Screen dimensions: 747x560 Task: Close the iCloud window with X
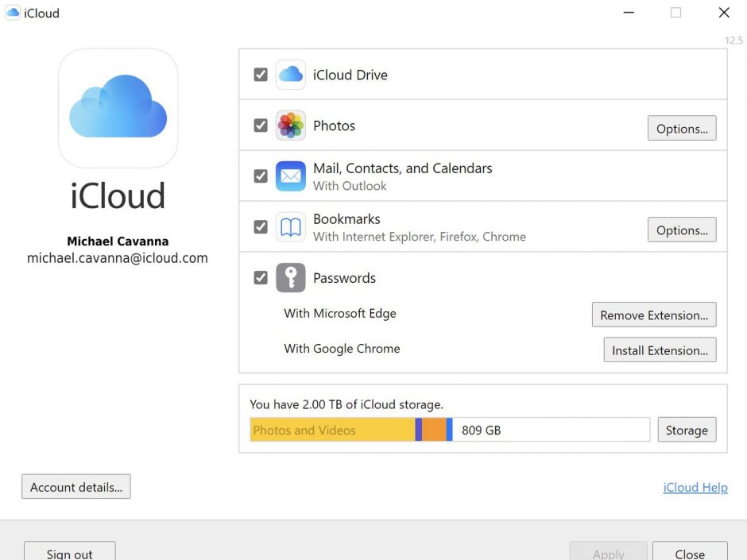coord(724,13)
